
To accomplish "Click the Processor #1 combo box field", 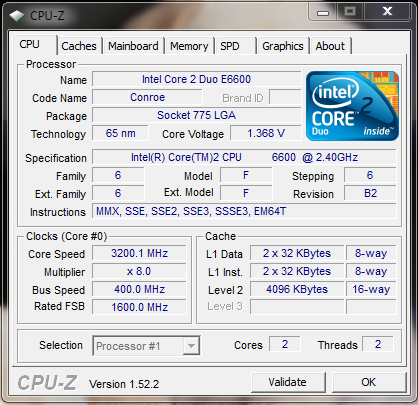I will [x=146, y=346].
